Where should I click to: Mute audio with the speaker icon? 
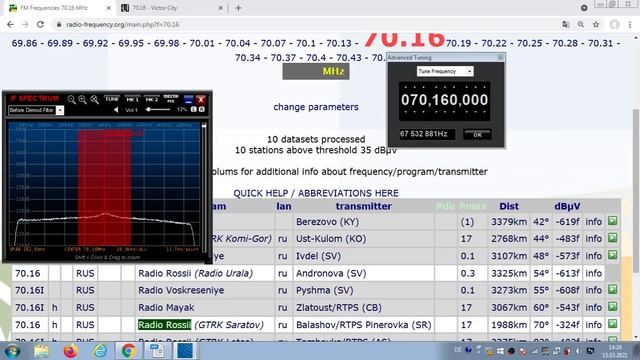click(116, 110)
